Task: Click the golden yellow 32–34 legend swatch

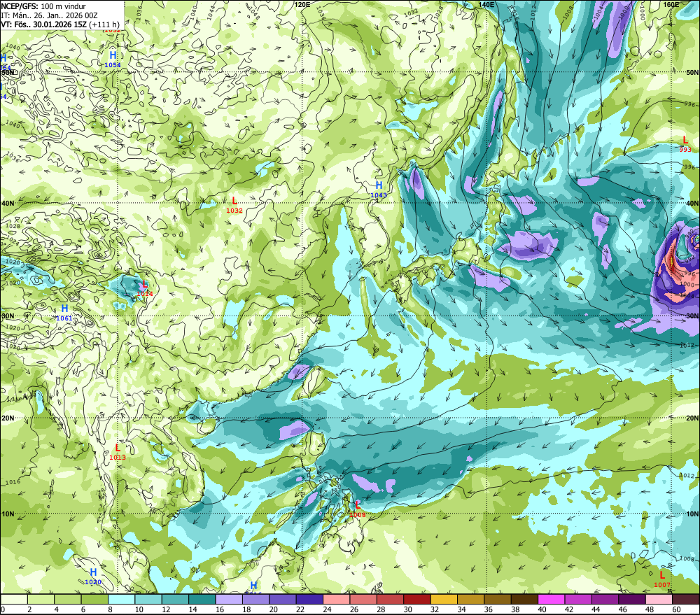Action: tap(444, 599)
